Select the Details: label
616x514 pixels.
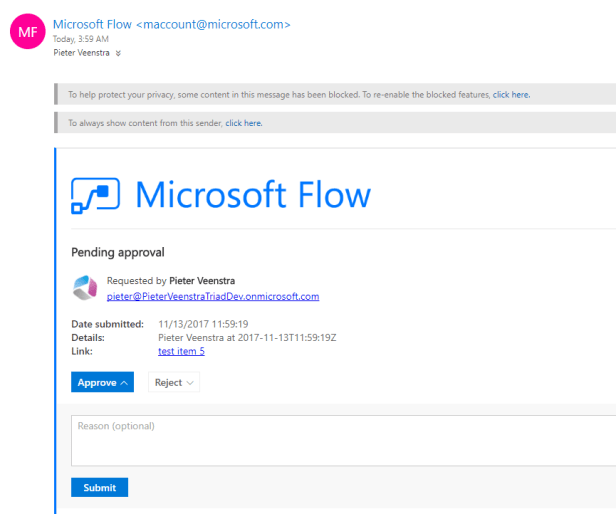point(88,338)
